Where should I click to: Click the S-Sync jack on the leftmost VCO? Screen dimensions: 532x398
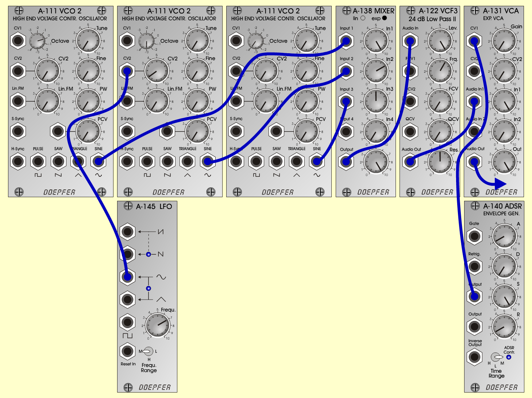18,131
